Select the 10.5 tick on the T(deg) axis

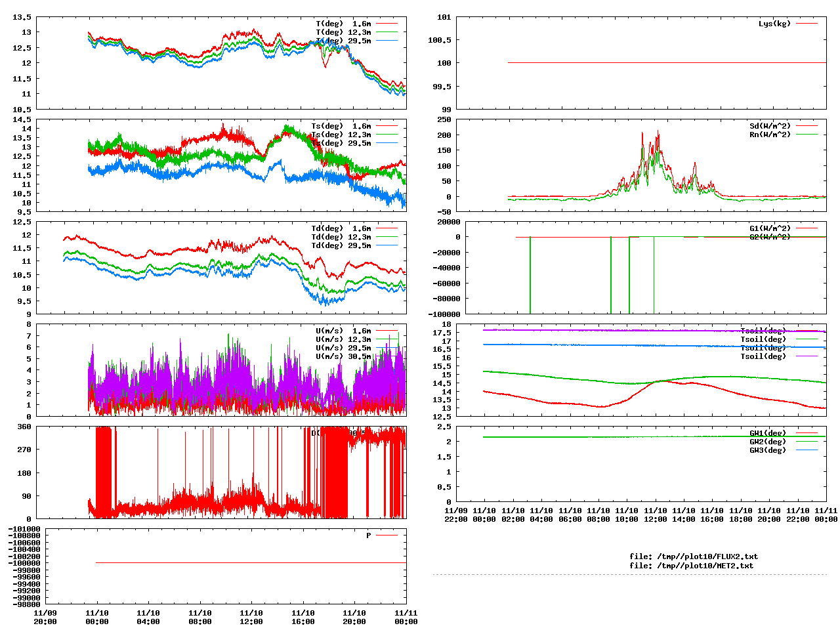[x=22, y=110]
